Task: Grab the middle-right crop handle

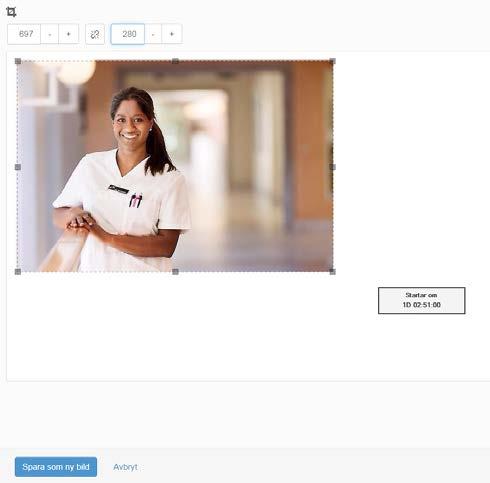Action: pos(332,167)
